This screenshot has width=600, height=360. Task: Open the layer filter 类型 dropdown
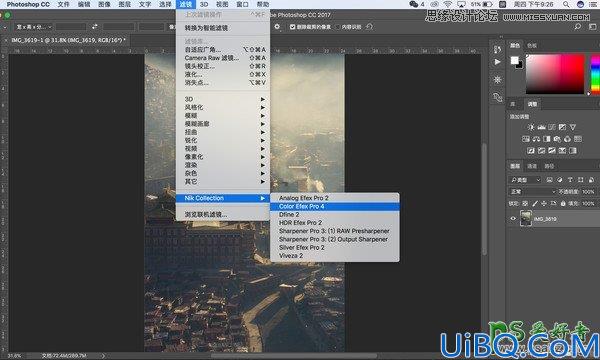(x=525, y=180)
